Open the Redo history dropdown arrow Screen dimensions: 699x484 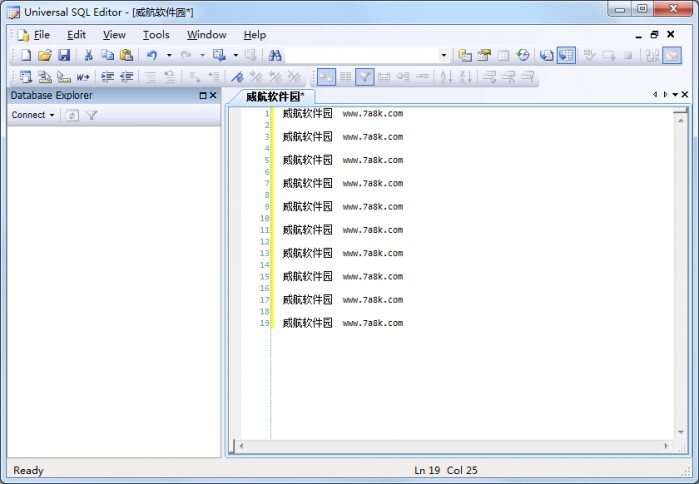tap(202, 55)
